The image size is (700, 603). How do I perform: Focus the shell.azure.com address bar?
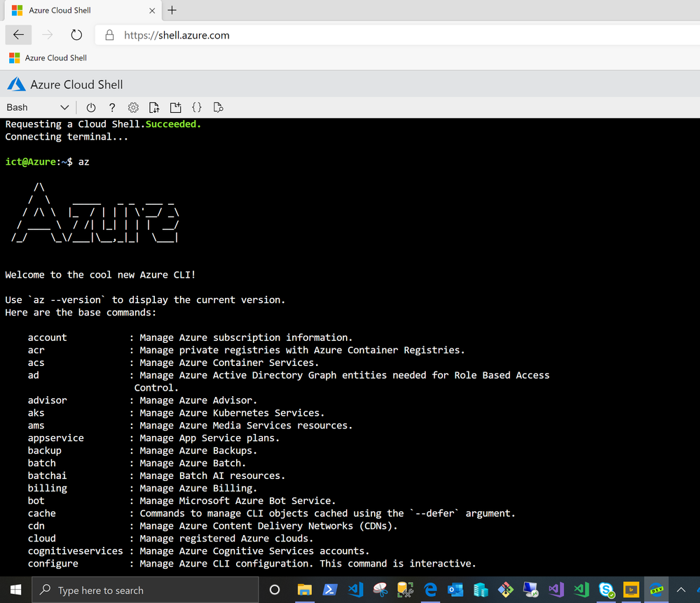397,35
